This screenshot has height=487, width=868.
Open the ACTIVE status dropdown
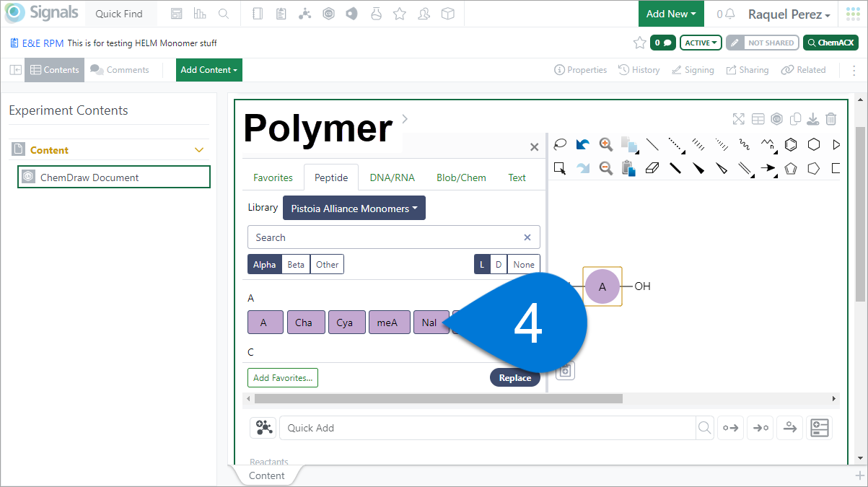click(701, 43)
